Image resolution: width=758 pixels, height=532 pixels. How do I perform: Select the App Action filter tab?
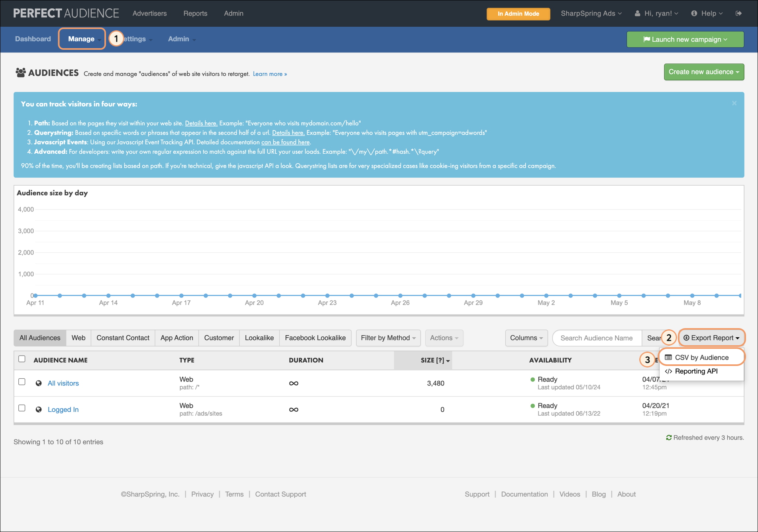tap(177, 338)
